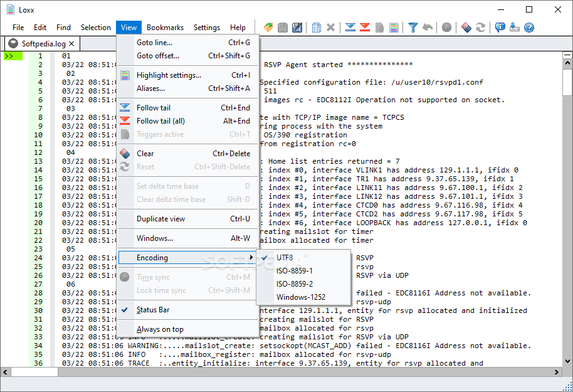Image resolution: width=573 pixels, height=392 pixels.
Task: Choose Goto line... from View menu
Action: (188, 43)
